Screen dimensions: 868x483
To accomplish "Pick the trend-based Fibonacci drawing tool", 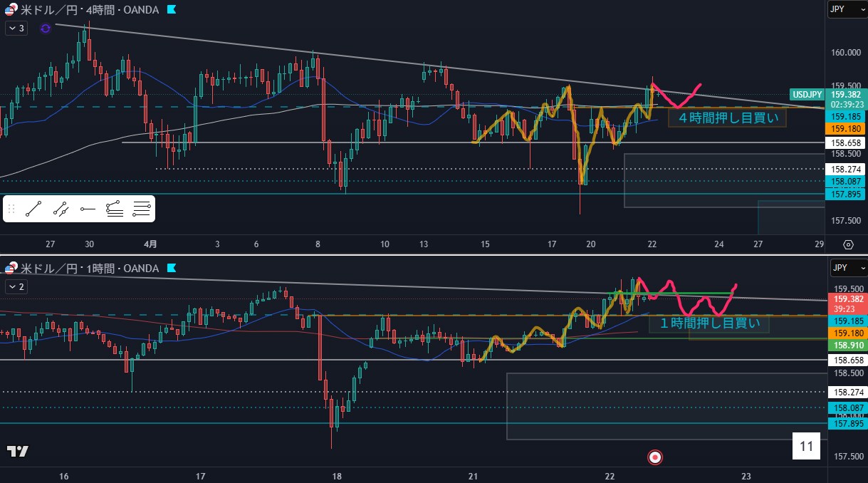I will [114, 209].
